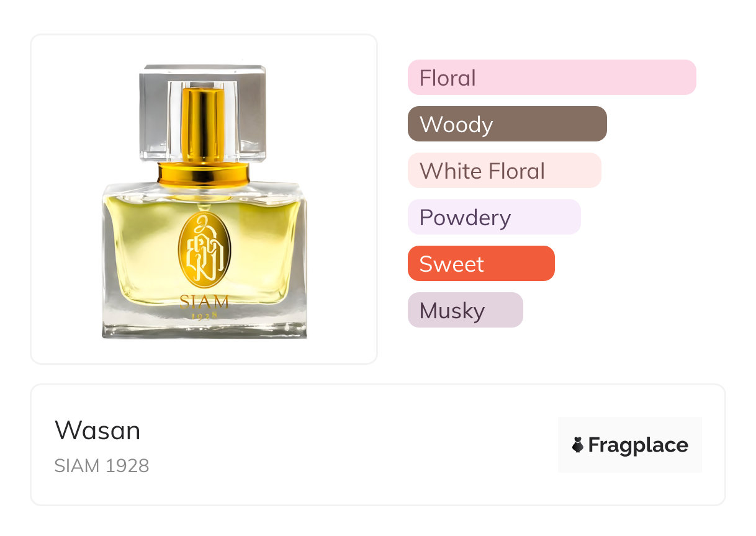Click the SIAM 1928 engraving on the bottle glass
The image size is (756, 536).
click(x=204, y=307)
